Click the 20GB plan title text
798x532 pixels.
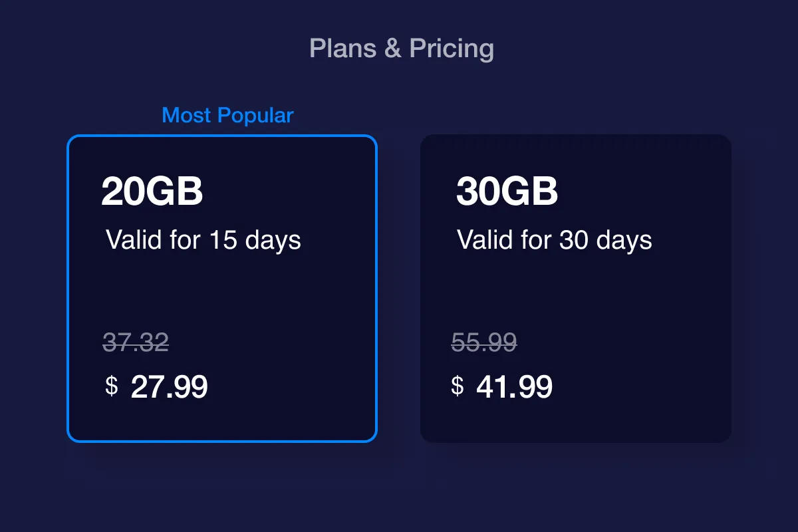click(152, 192)
